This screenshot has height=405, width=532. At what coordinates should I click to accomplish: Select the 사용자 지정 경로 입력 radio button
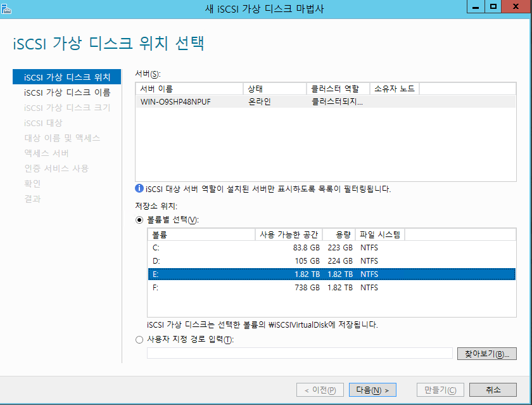[x=139, y=340]
